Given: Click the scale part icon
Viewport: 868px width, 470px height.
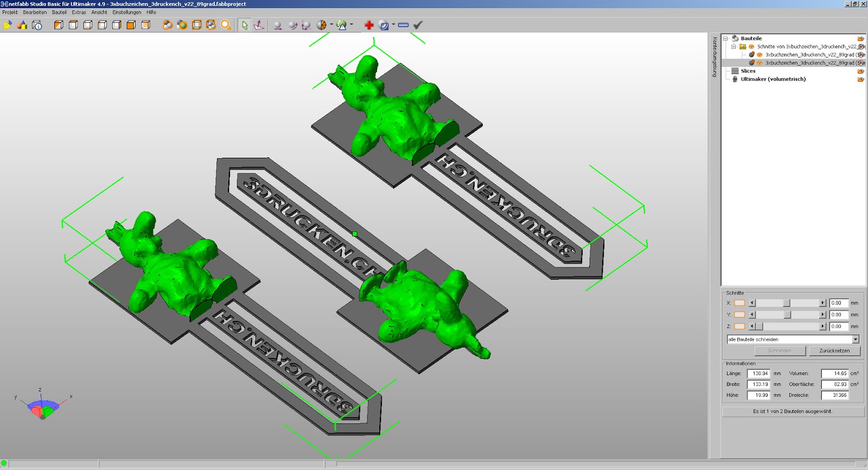Looking at the screenshot, I should point(306,25).
